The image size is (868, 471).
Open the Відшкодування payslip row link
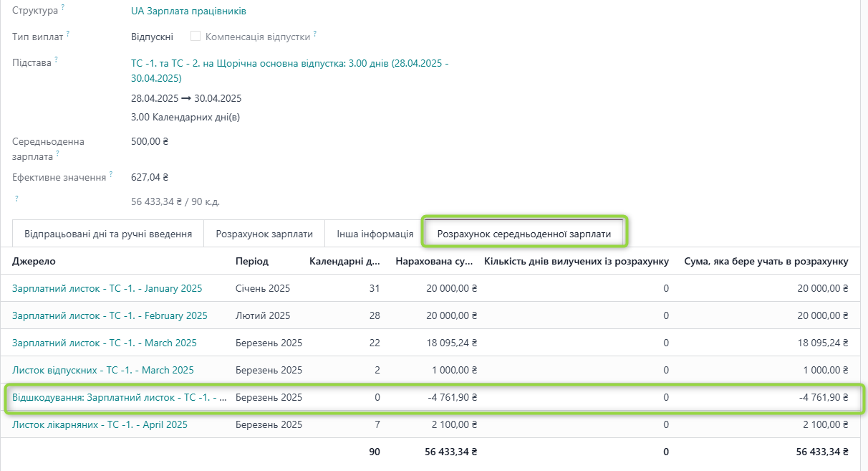[x=120, y=397]
